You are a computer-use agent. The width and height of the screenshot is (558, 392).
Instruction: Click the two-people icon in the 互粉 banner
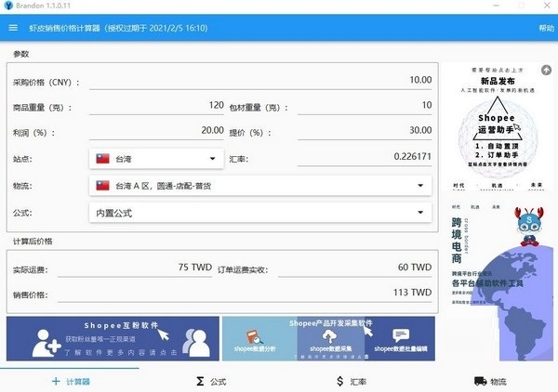coord(196,343)
